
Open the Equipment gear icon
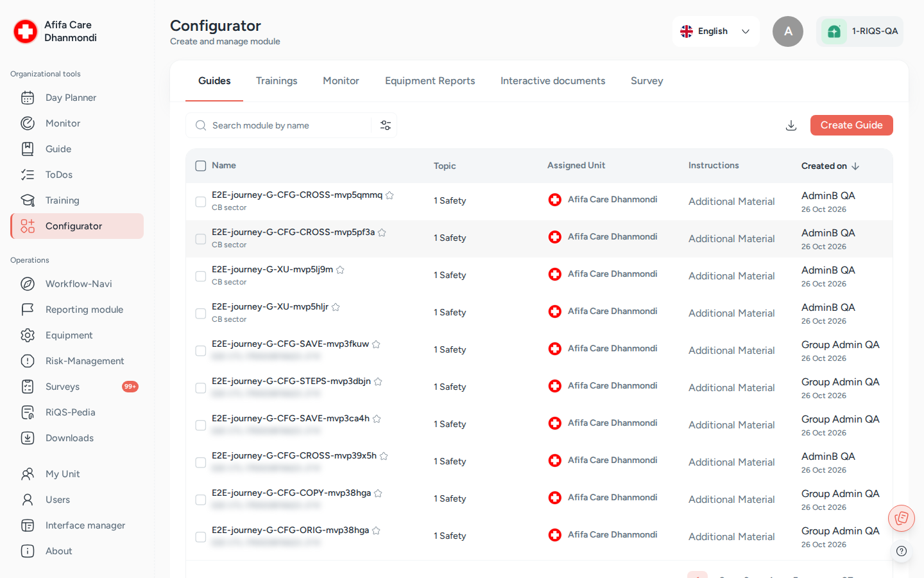28,335
